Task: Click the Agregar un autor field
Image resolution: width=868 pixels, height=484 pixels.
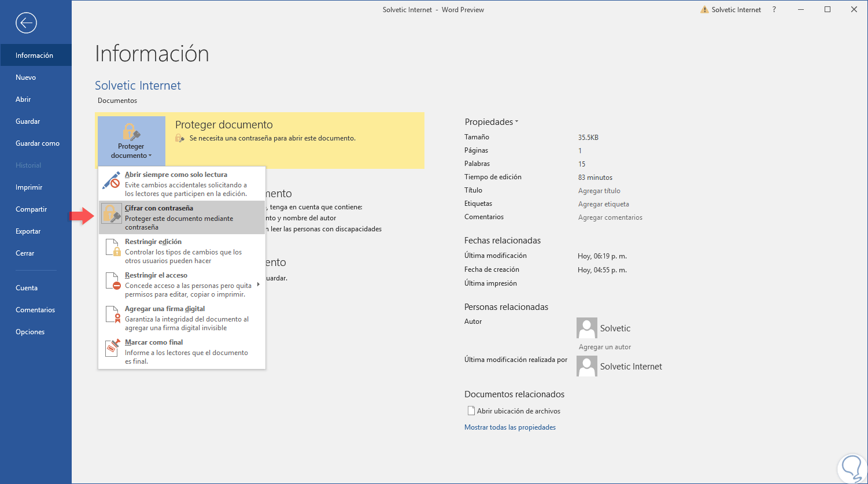Action: pyautogui.click(x=605, y=347)
